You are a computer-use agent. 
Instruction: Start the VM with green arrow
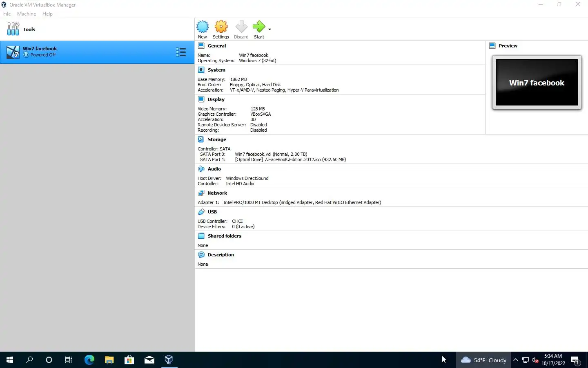(259, 27)
